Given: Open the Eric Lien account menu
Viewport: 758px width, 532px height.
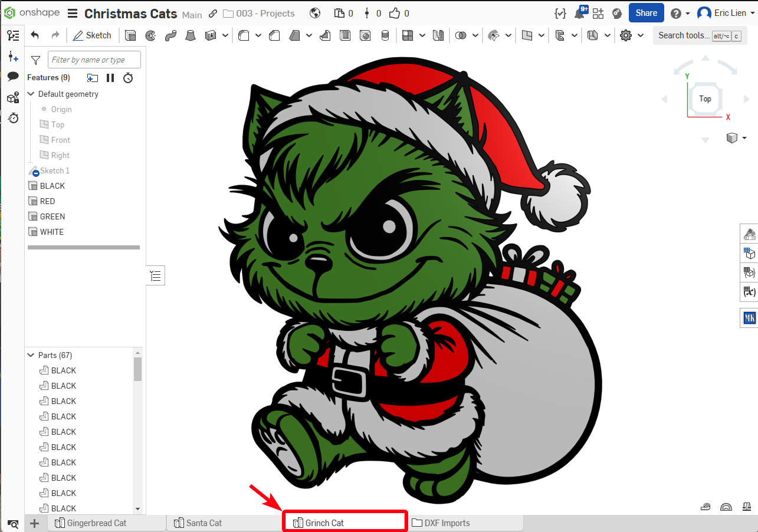Looking at the screenshot, I should (726, 13).
